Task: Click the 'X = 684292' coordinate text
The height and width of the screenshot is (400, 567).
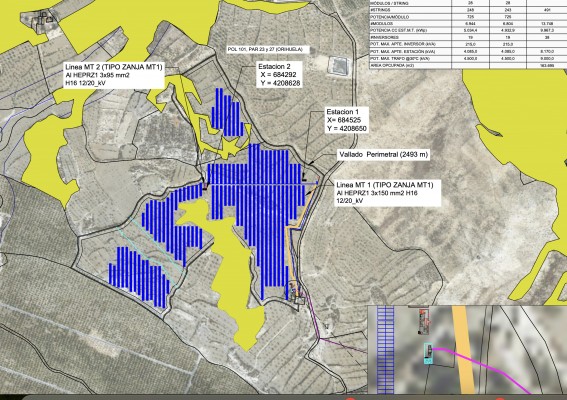Action: tap(278, 75)
